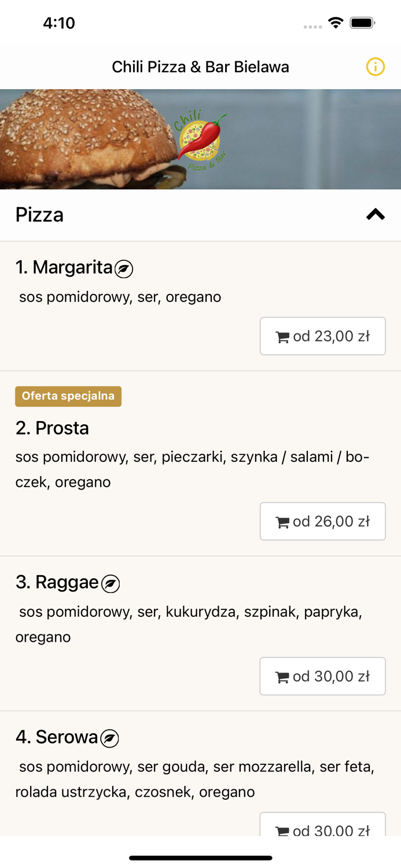Select the Pizza category header
The height and width of the screenshot is (868, 401).
pyautogui.click(x=200, y=215)
